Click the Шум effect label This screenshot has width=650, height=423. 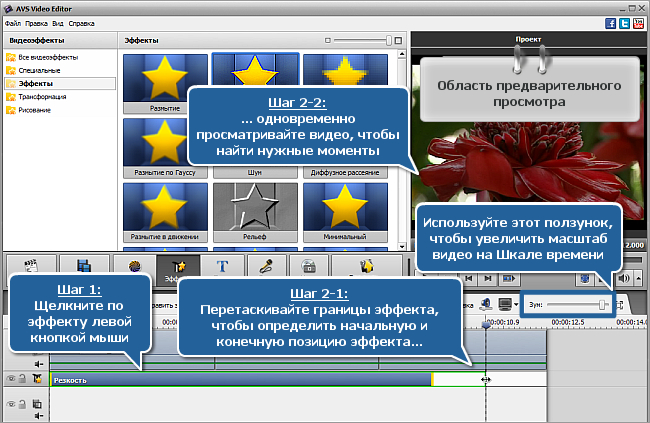(x=255, y=173)
